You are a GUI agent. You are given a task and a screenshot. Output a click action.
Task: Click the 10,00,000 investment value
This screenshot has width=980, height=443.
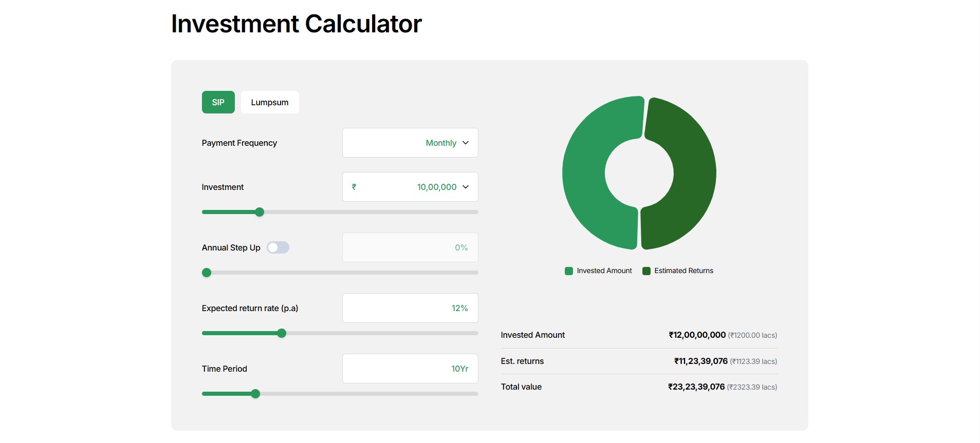pos(436,187)
